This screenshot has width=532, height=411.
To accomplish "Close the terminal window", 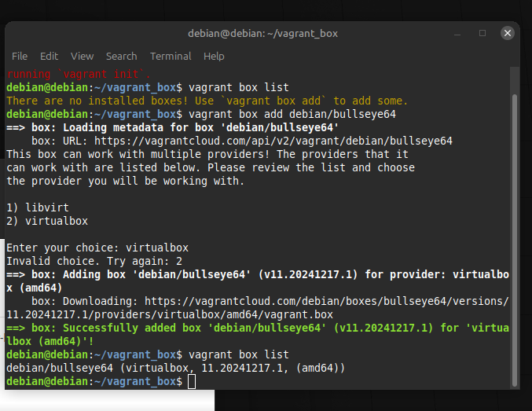I will [508, 33].
